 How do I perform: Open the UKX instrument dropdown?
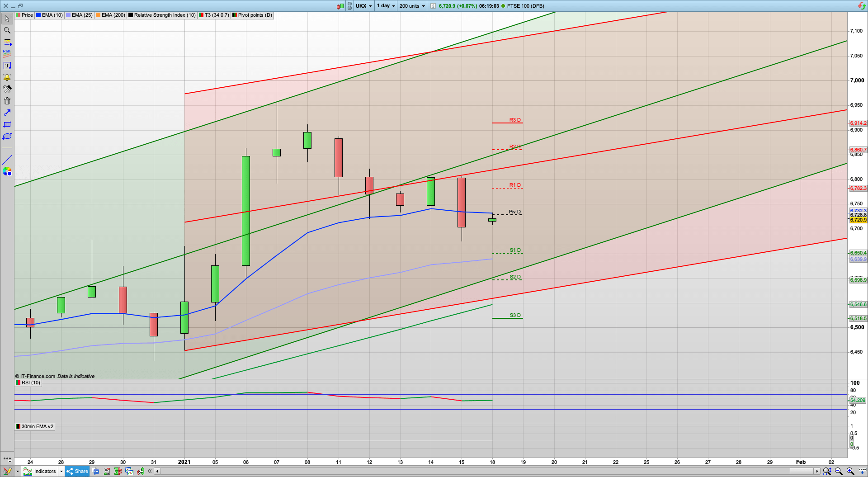pos(363,6)
